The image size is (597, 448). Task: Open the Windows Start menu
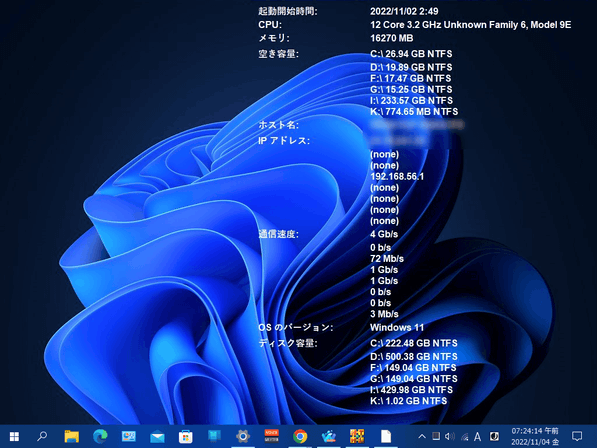[x=14, y=436]
